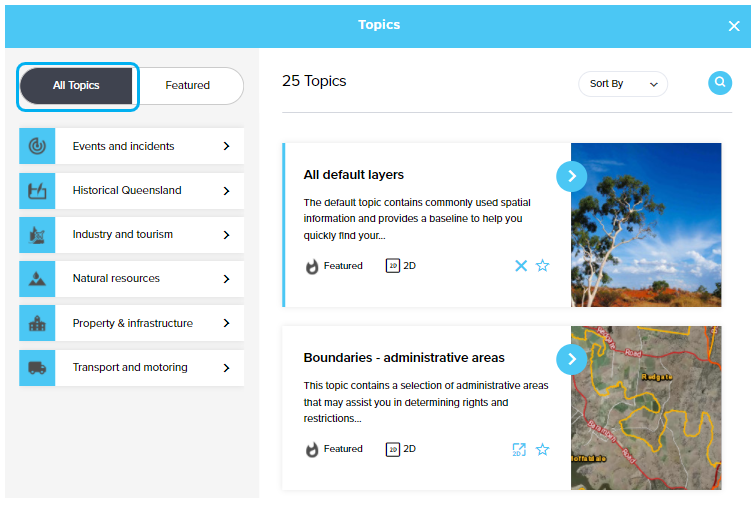This screenshot has height=516, width=755.
Task: Select Transport and motoring category
Action: (x=131, y=368)
